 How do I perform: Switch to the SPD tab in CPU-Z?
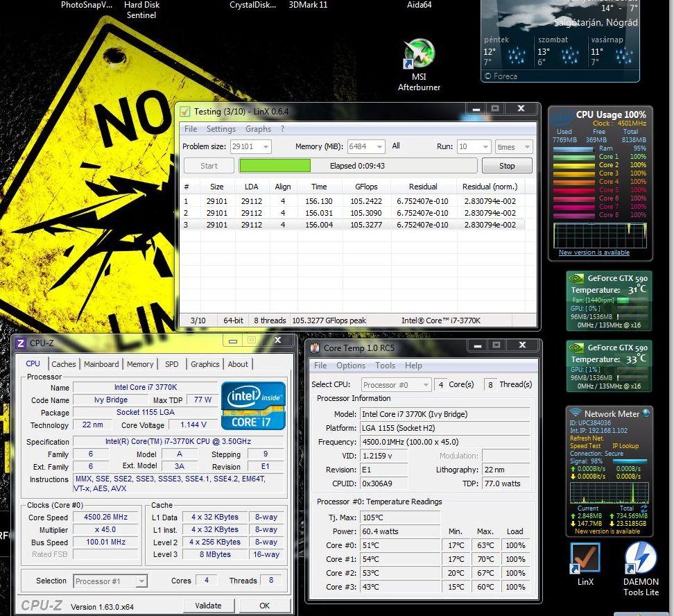click(171, 364)
